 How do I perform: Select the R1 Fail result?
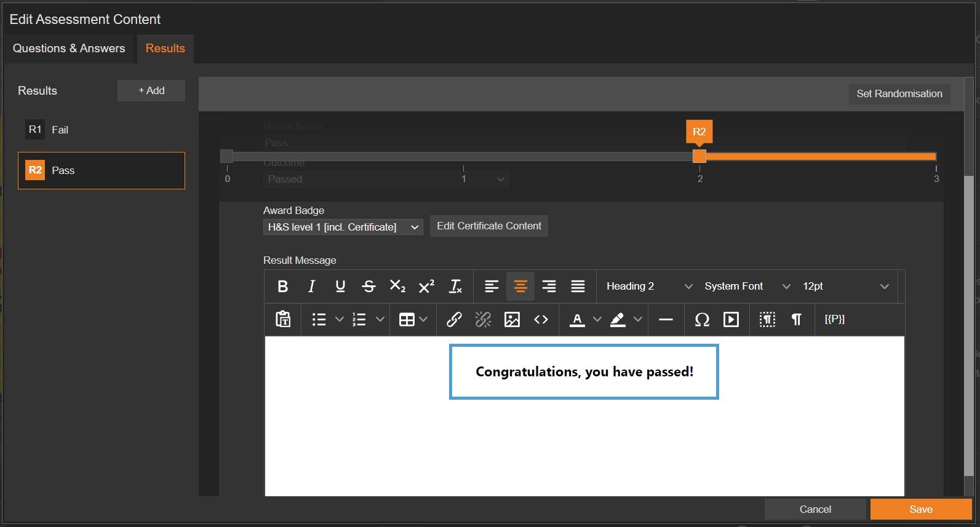(102, 130)
